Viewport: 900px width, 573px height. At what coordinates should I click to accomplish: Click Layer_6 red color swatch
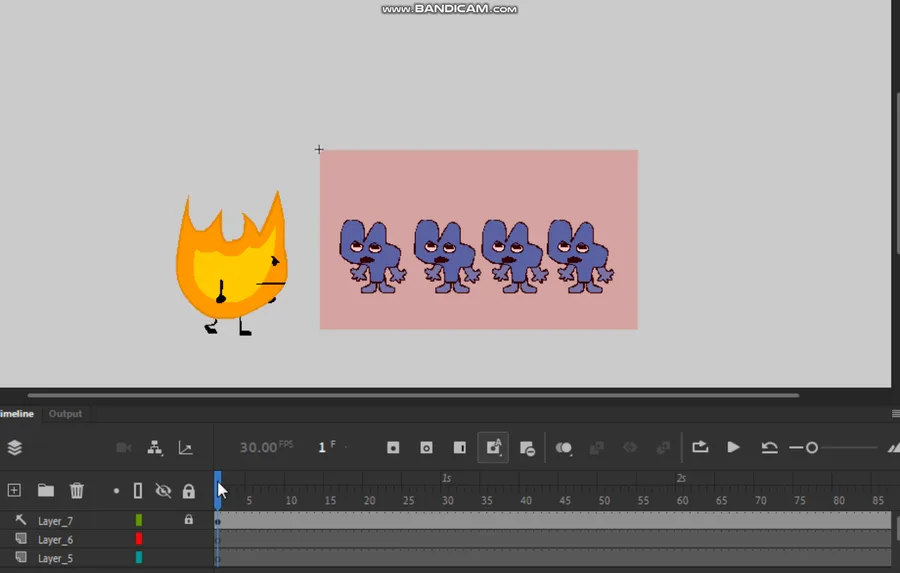tap(138, 539)
